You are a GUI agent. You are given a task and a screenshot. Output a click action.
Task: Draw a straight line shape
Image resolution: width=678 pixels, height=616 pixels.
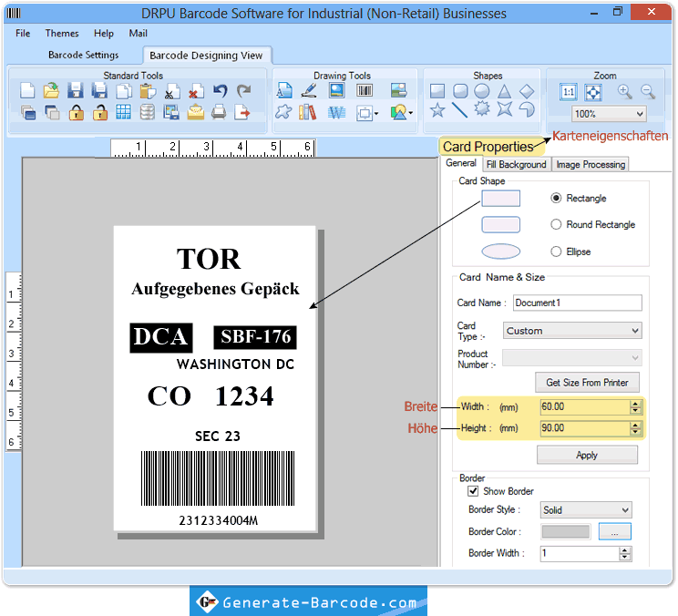(459, 109)
